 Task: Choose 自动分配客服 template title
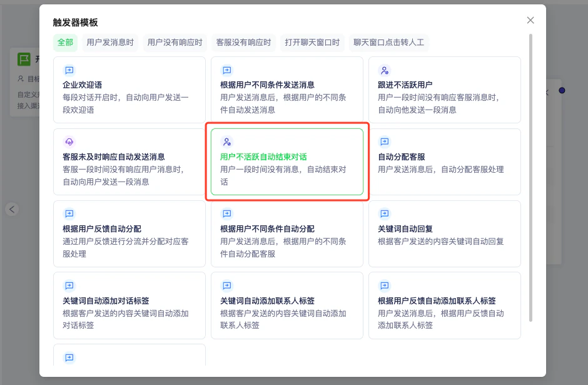401,157
